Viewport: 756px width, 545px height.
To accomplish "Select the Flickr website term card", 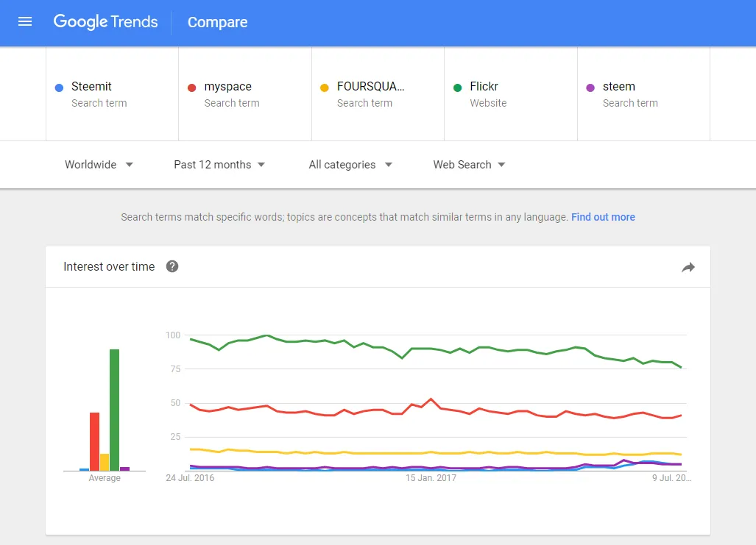I will (x=511, y=94).
